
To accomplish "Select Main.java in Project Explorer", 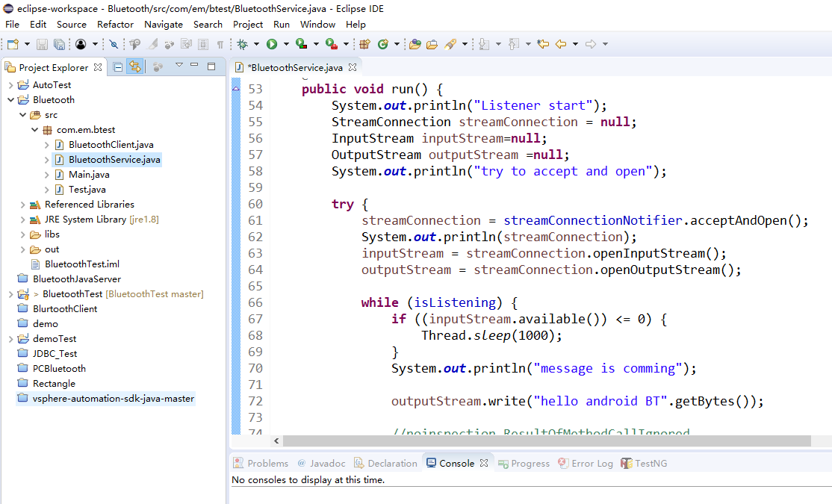I will [89, 175].
